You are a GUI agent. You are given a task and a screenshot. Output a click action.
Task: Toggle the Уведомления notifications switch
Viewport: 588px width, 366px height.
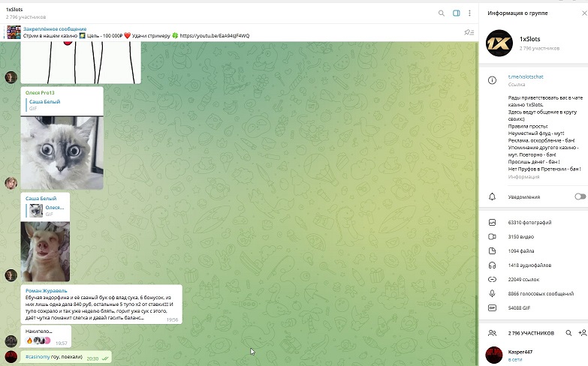tap(580, 196)
